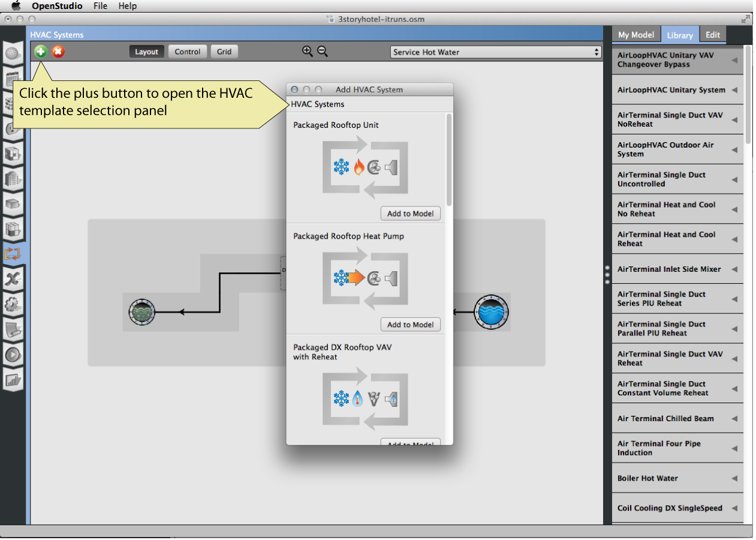756x540 pixels.
Task: Select AirTerminal Heat and Cool Reheat item
Action: (x=677, y=239)
